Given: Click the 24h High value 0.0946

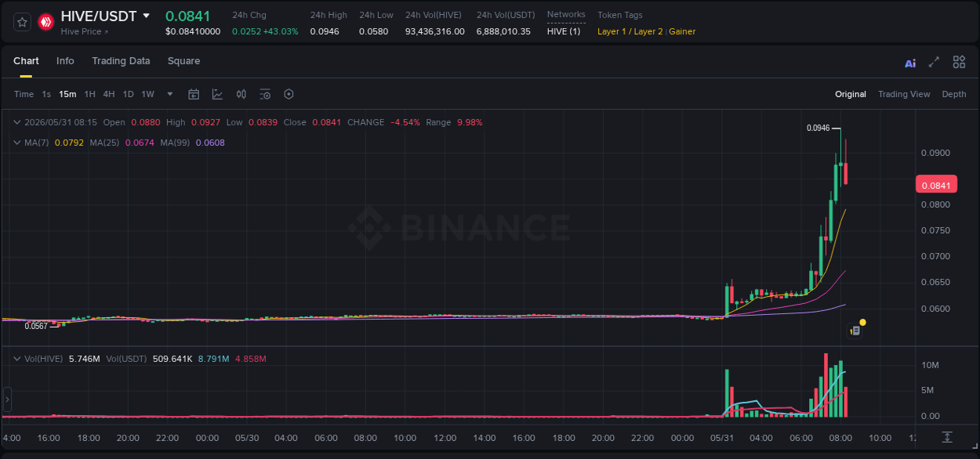Looking at the screenshot, I should click(x=325, y=31).
